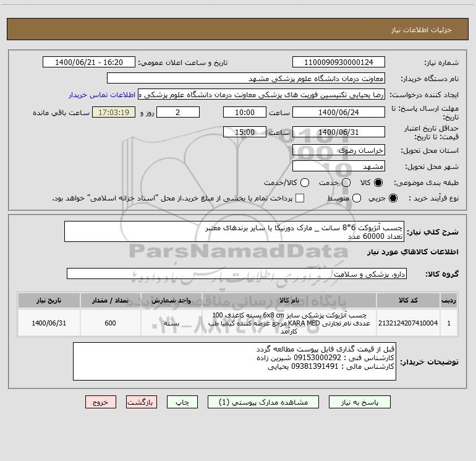This screenshot has height=461, width=476.
Task: Click the delivery province field خراسان رضوی
Action: pyautogui.click(x=339, y=150)
